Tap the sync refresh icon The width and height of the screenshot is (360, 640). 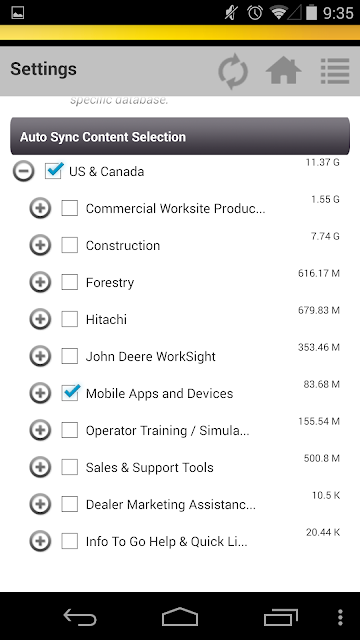click(x=233, y=72)
